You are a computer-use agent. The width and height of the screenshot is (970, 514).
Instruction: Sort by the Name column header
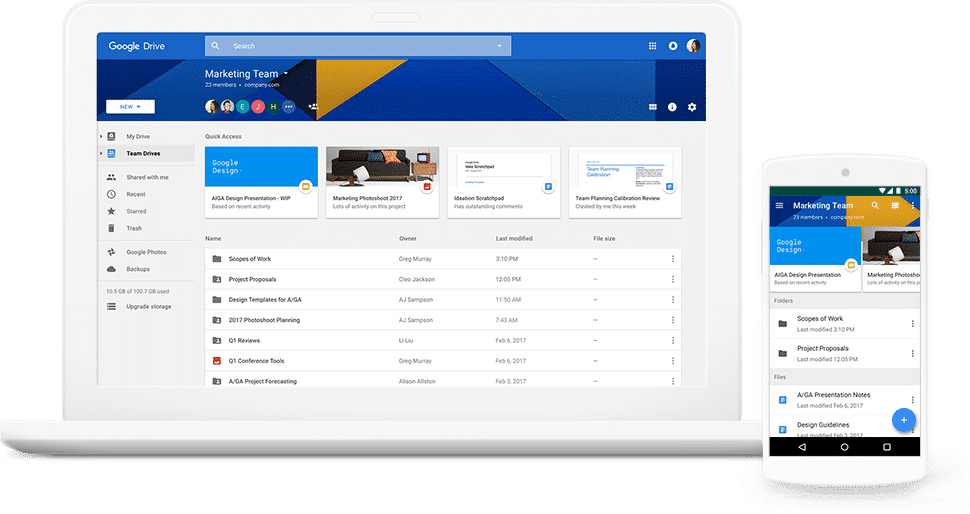pyautogui.click(x=213, y=238)
